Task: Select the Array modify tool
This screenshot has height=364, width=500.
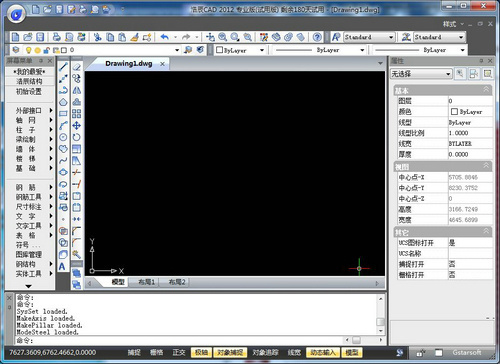Action: coord(77,114)
